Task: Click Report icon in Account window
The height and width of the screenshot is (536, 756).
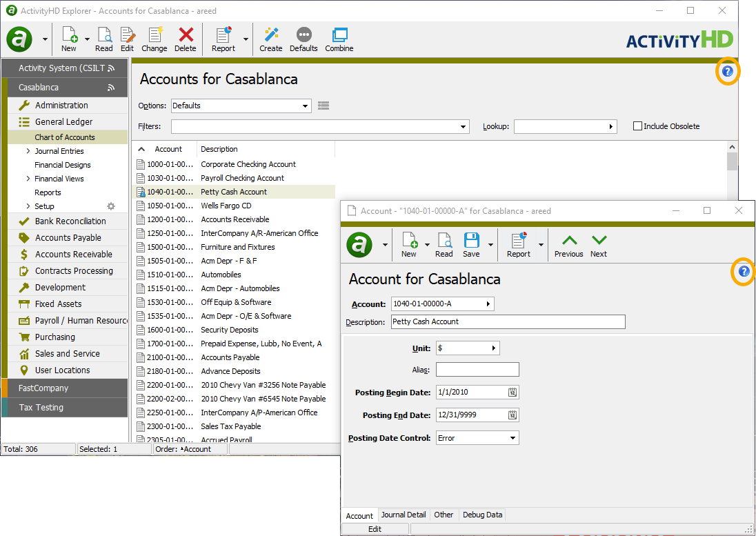Action: click(518, 246)
